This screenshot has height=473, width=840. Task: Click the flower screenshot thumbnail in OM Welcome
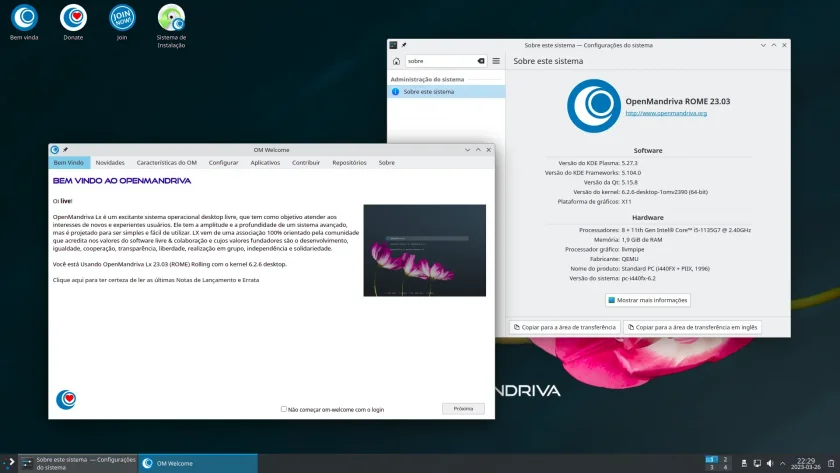click(x=425, y=250)
